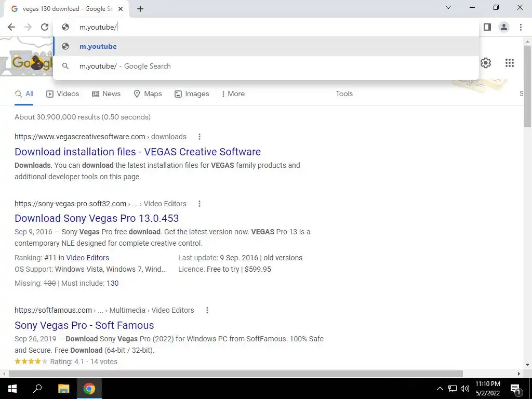Open the Chrome three-dot menu
Image resolution: width=532 pixels, height=399 pixels.
click(x=521, y=27)
